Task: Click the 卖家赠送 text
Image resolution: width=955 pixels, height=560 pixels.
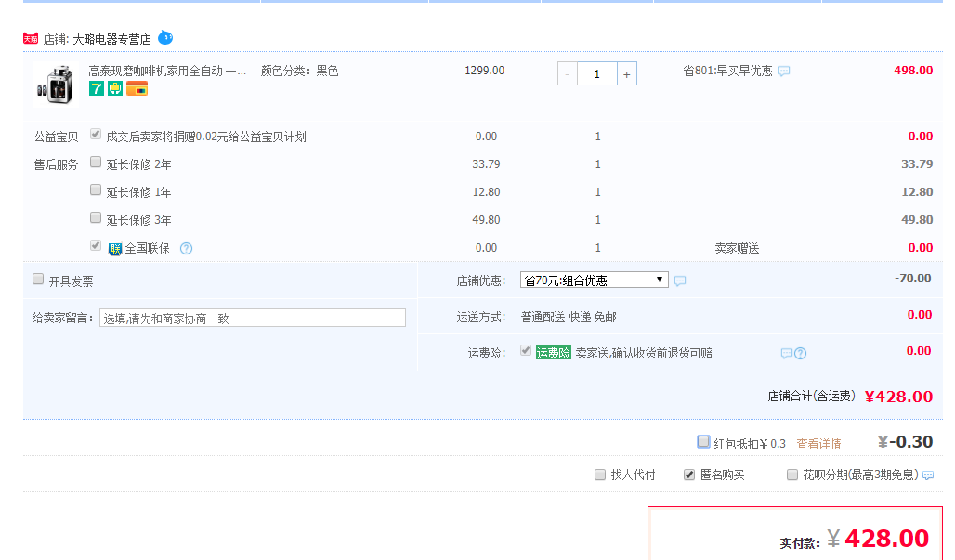Action: [737, 248]
